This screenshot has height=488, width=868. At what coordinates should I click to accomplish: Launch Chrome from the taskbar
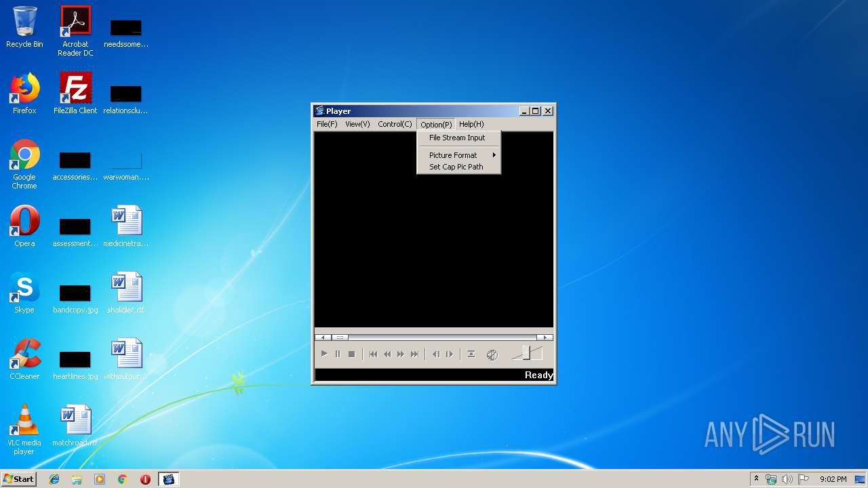click(123, 479)
